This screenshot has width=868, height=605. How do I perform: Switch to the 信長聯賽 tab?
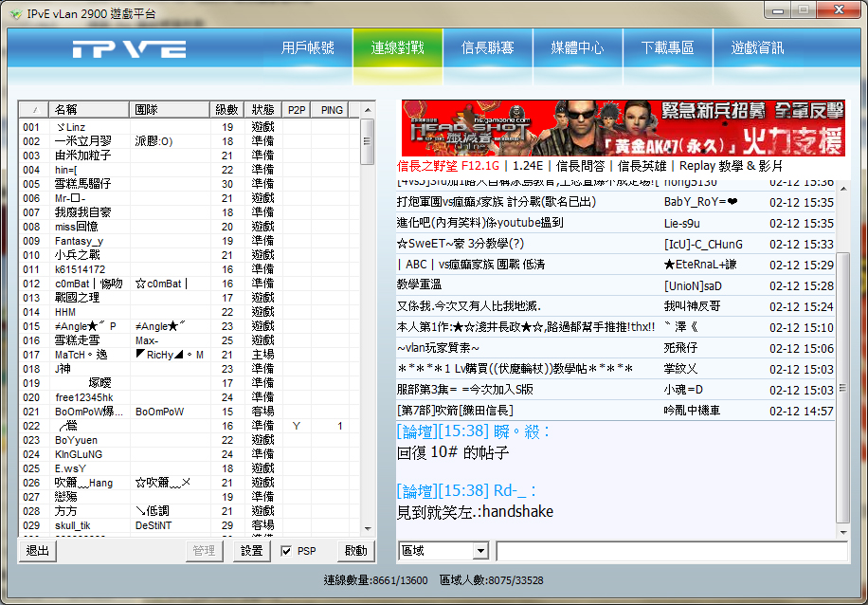coord(487,48)
